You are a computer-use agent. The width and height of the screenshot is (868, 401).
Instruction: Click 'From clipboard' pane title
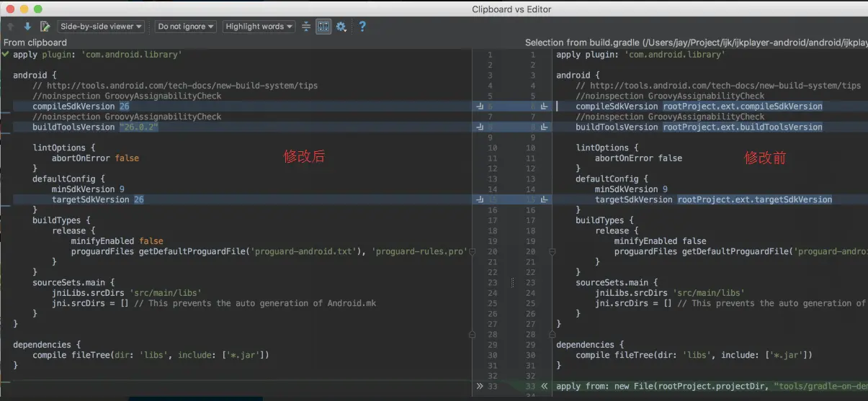35,42
